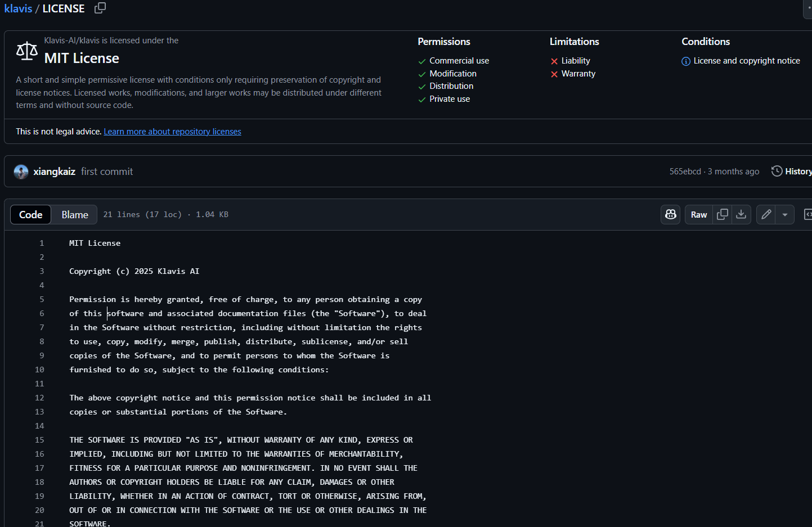Select line number 3
This screenshot has height=527, width=812.
coord(42,271)
